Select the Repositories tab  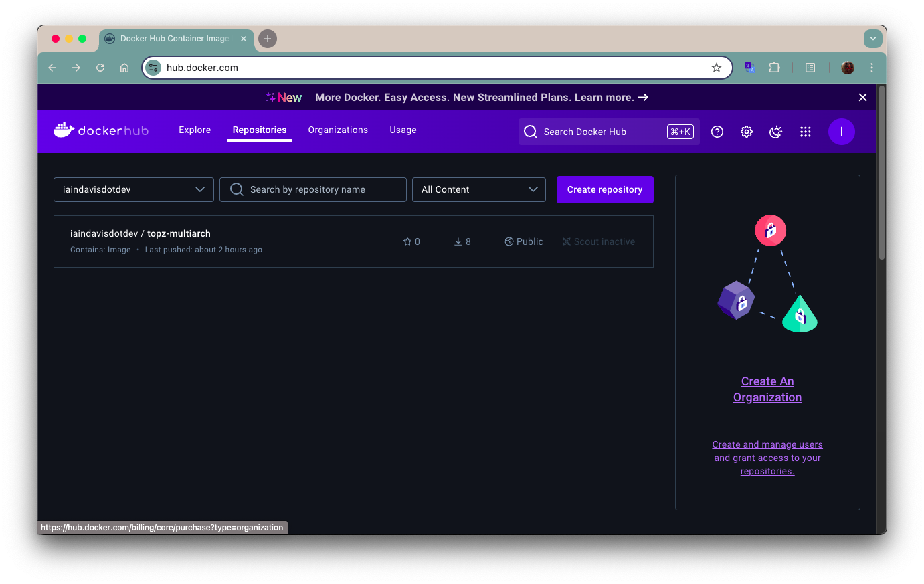[x=260, y=130]
